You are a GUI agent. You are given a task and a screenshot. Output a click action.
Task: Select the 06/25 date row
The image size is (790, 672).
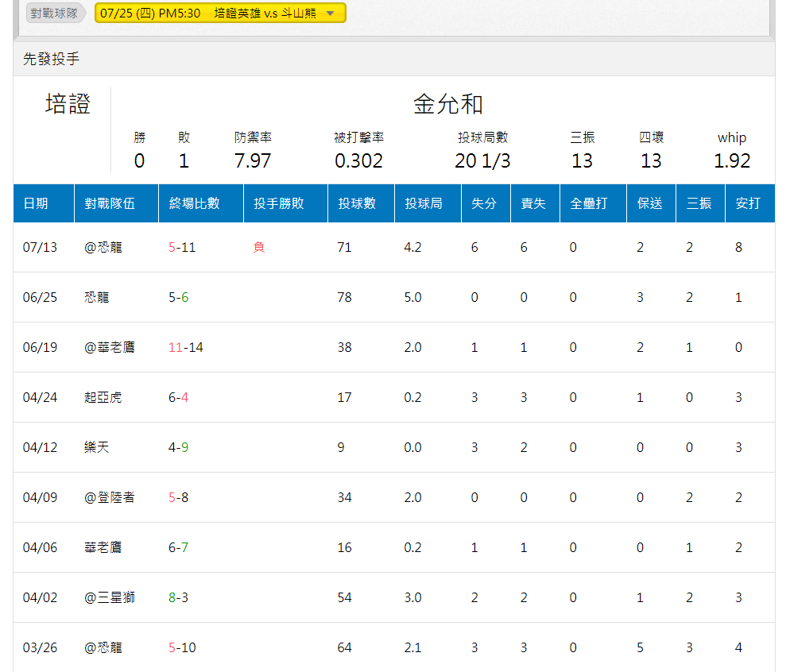[x=394, y=297]
